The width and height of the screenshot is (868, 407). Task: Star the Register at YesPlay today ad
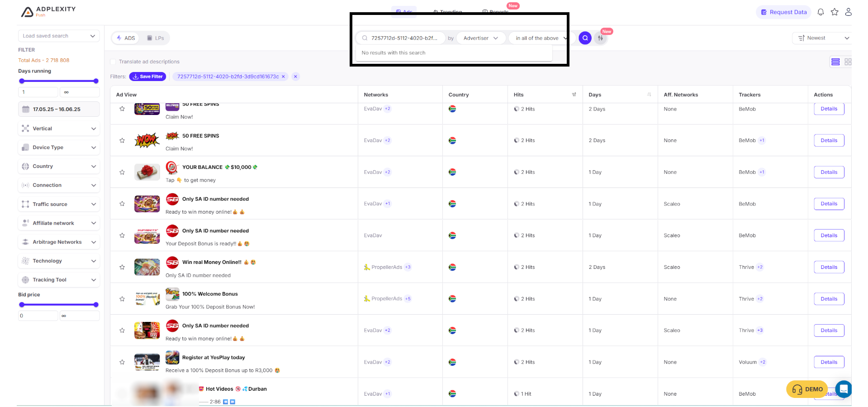tap(122, 362)
